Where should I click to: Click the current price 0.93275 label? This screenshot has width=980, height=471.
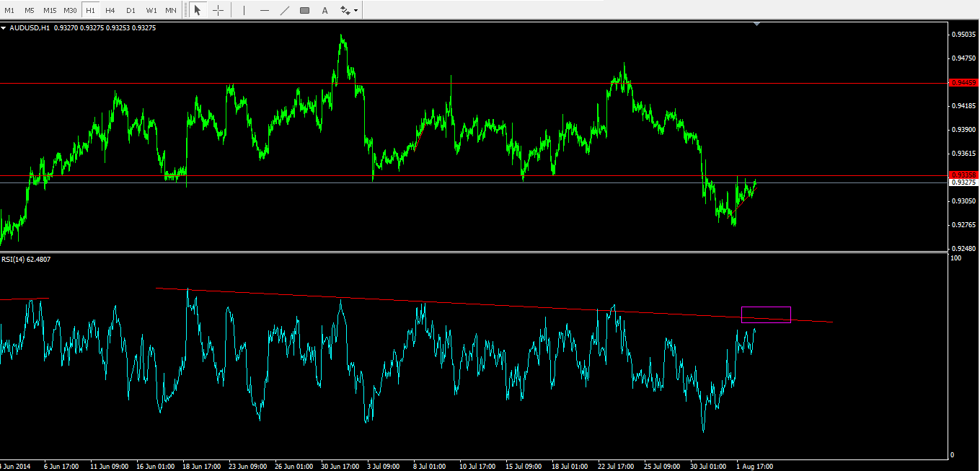click(x=963, y=182)
